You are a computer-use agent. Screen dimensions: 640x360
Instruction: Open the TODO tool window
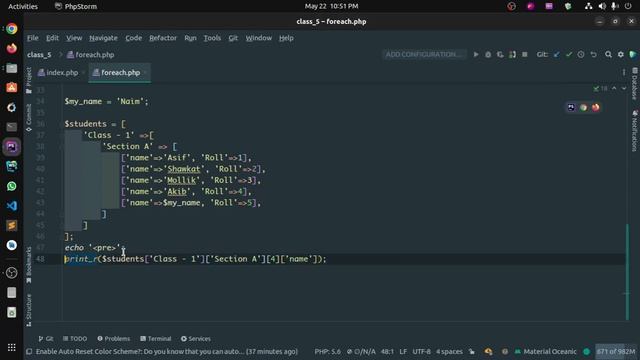pos(75,339)
